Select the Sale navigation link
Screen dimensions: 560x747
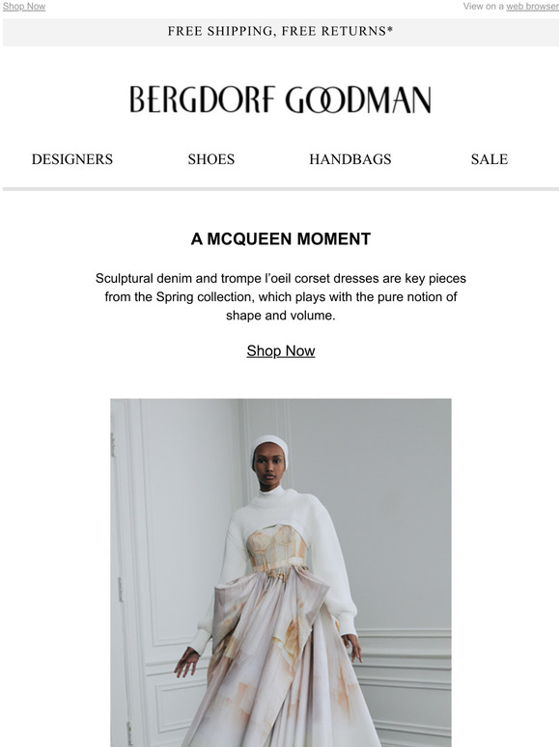tap(490, 159)
